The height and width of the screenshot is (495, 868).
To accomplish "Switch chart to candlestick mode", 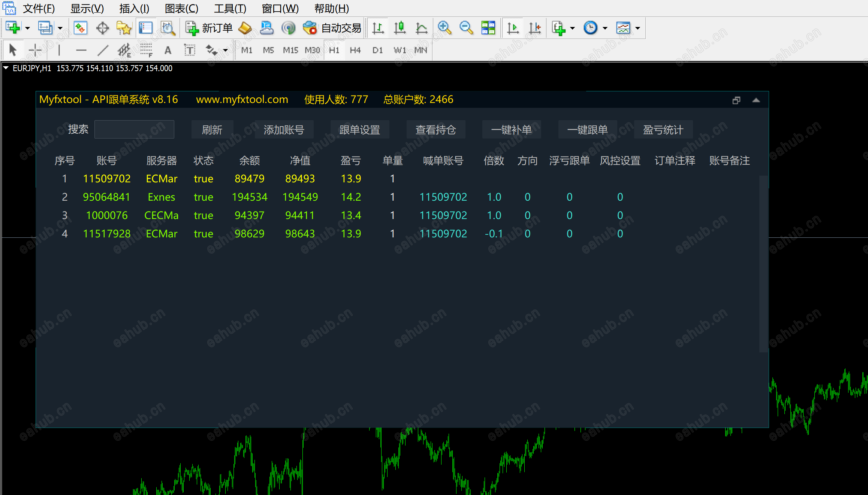I will [x=400, y=28].
